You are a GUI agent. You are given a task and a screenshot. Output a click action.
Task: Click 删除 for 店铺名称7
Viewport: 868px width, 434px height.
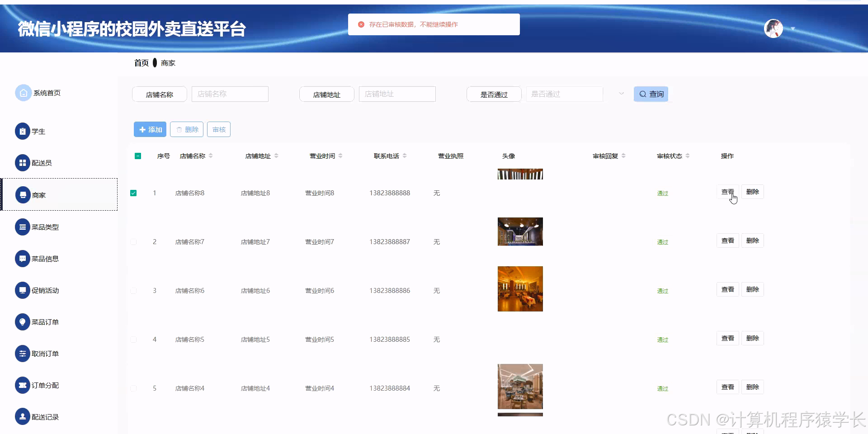pos(753,241)
